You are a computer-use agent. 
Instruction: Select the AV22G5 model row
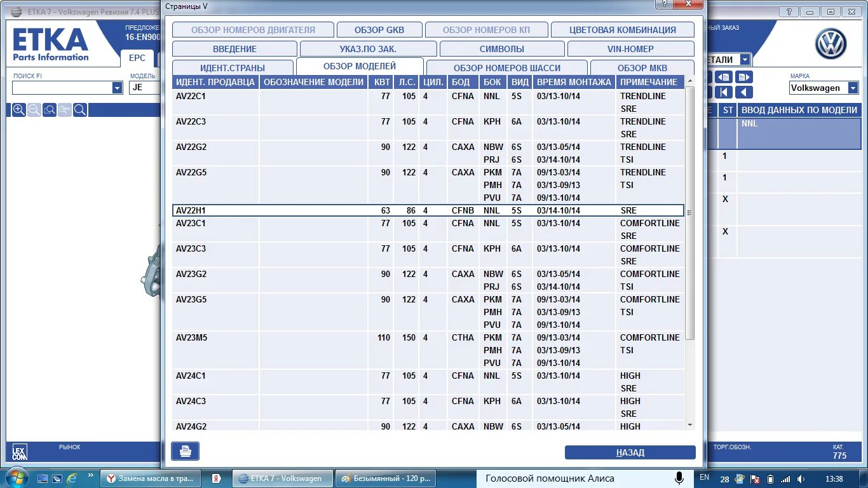[x=428, y=185]
